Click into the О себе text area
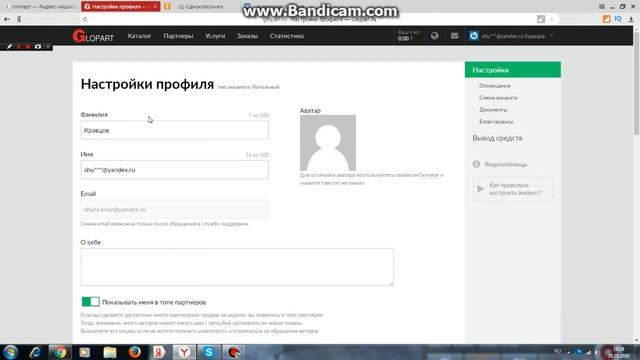The image size is (640, 360). tap(237, 267)
